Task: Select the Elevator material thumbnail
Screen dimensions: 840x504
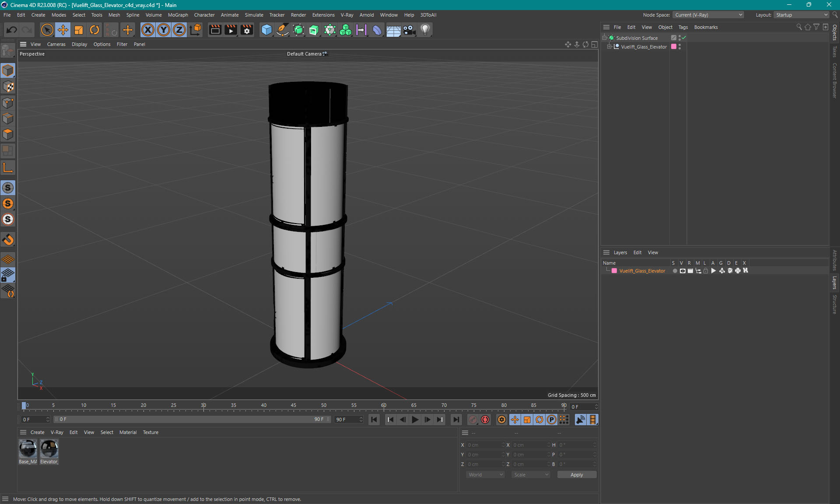Action: point(49,449)
